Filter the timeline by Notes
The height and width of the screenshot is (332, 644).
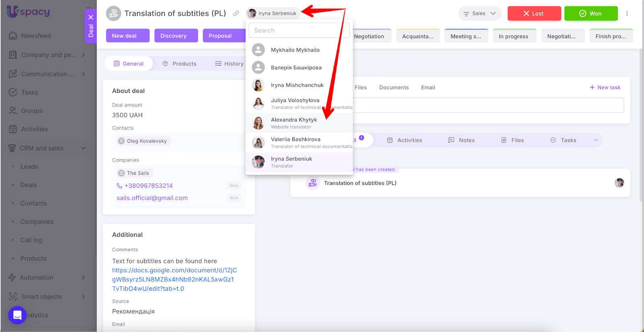[x=461, y=140]
